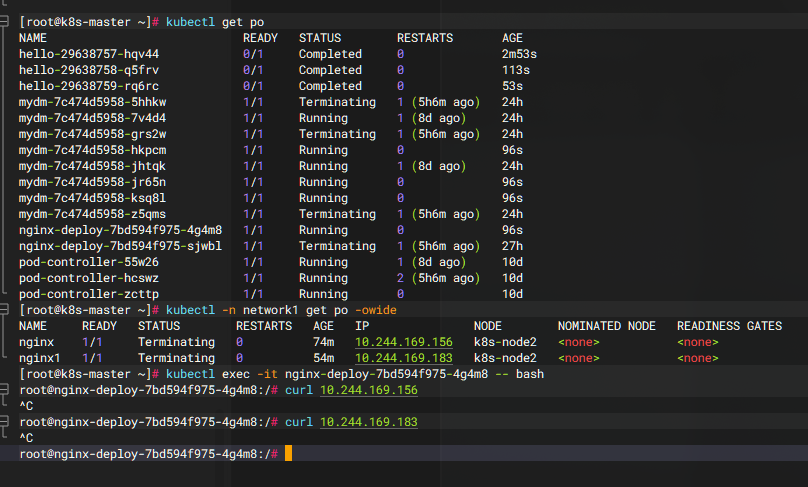Click the <none> readiness gate of nginx row
Viewport: 808px width, 487px height.
[698, 342]
